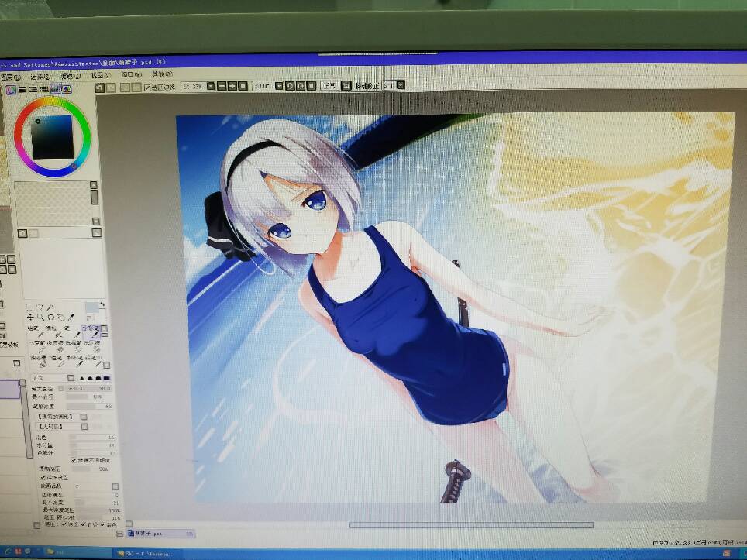Select the lasso selection tool

click(40, 307)
